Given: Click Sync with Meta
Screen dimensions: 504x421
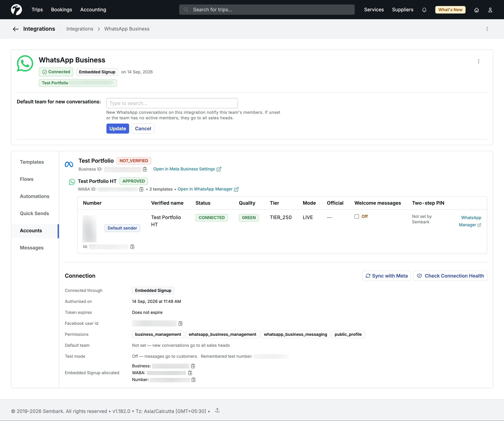Looking at the screenshot, I should click(386, 276).
